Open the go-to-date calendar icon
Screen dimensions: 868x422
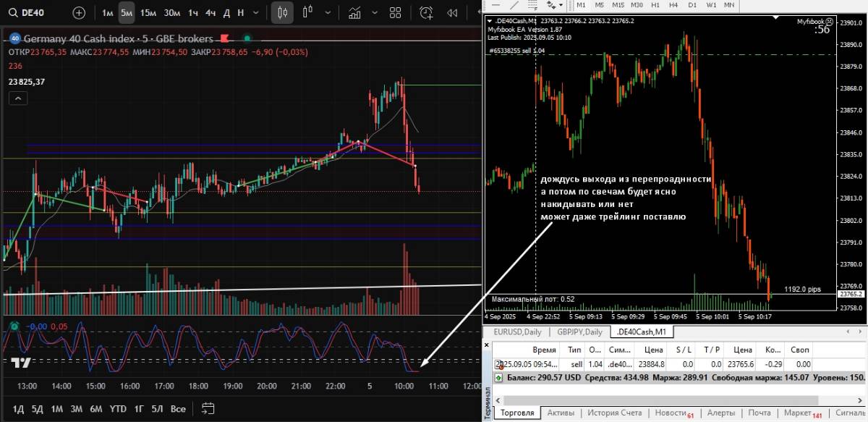pyautogui.click(x=208, y=408)
